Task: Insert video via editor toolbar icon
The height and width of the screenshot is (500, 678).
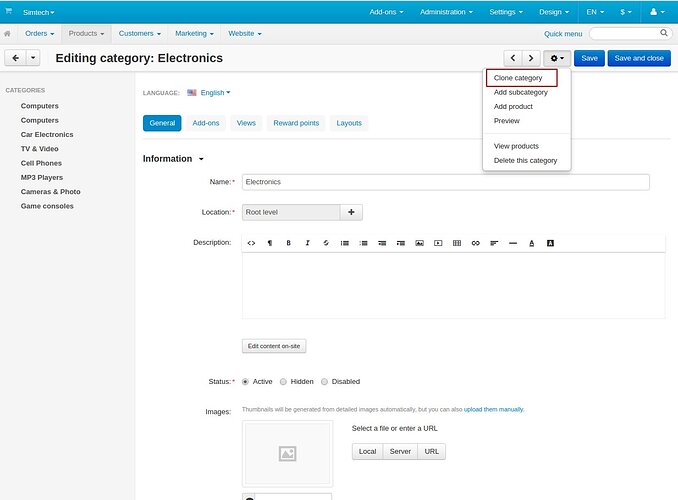Action: [438, 243]
